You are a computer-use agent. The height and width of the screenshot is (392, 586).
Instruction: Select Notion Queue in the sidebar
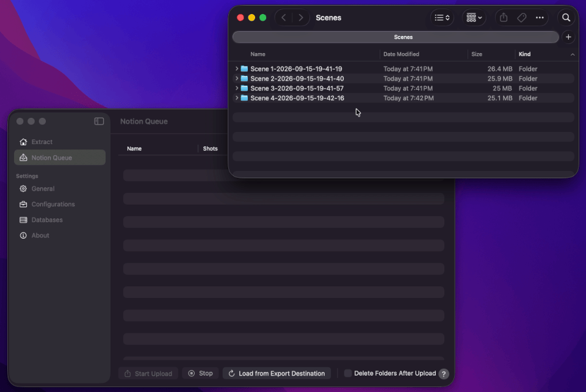coord(60,158)
